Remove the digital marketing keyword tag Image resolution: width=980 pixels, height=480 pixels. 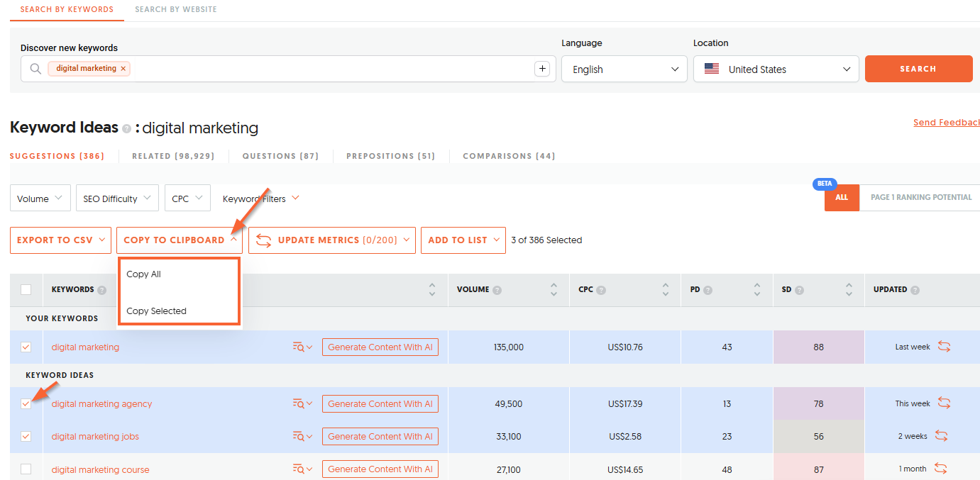[123, 69]
